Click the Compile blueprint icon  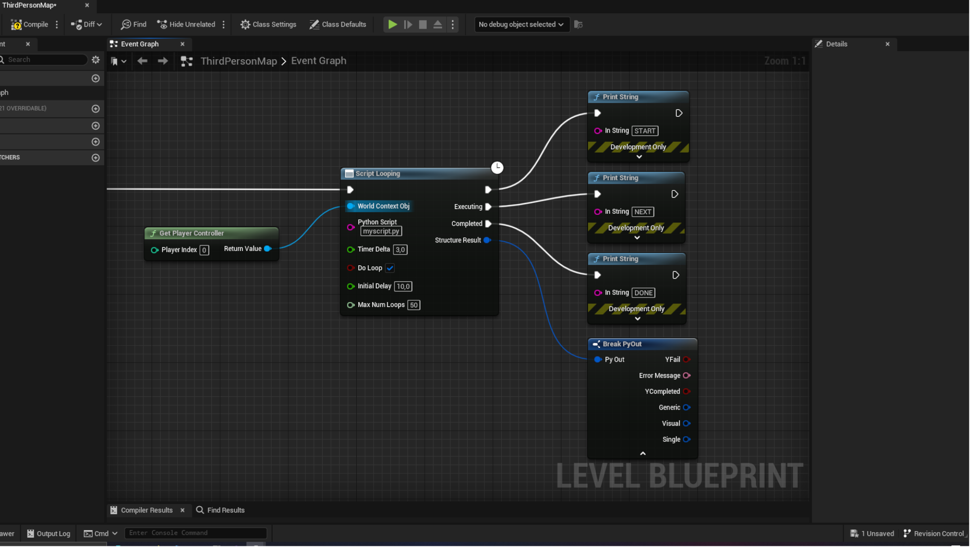(x=17, y=24)
